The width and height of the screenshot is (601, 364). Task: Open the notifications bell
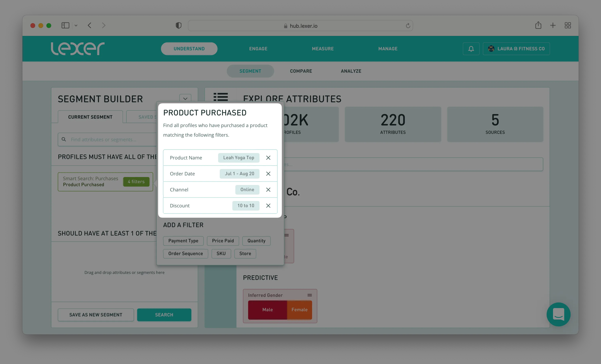(x=471, y=49)
